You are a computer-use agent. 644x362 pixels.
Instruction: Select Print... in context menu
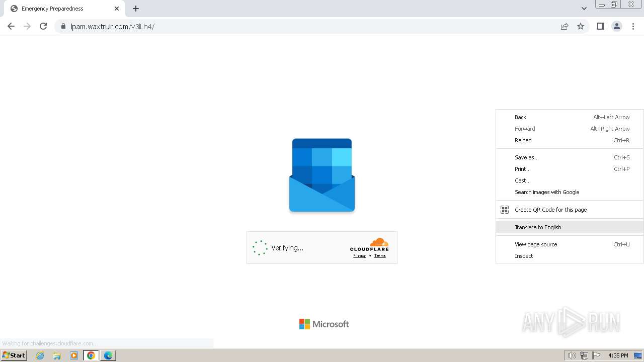[x=570, y=169]
